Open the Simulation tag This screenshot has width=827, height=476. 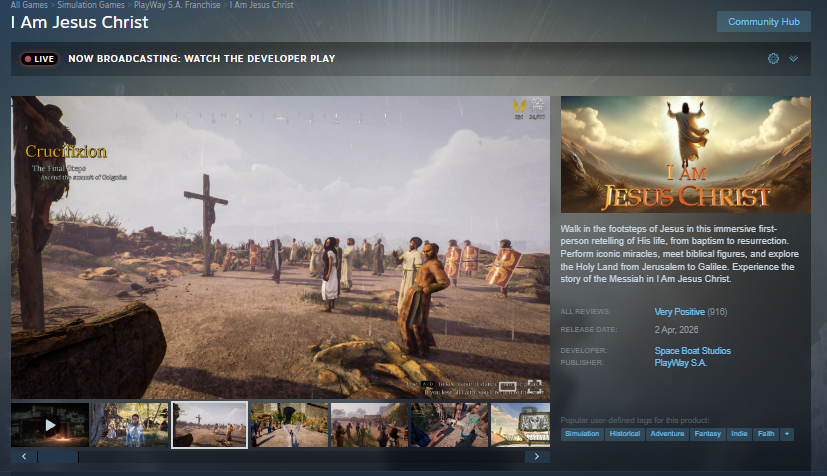coord(582,434)
